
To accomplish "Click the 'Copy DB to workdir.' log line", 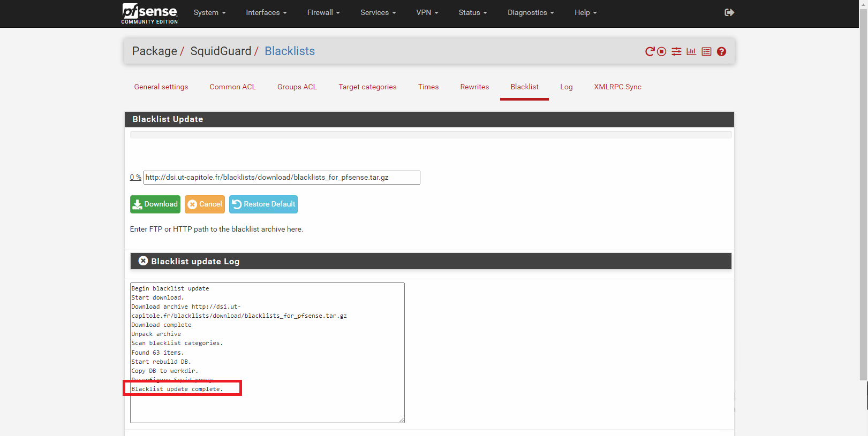I will (x=165, y=371).
